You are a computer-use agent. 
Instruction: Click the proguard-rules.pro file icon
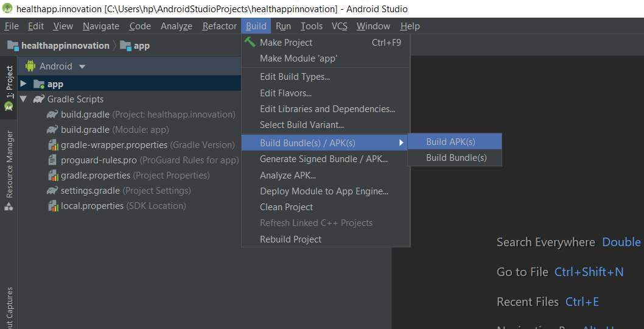pos(52,160)
